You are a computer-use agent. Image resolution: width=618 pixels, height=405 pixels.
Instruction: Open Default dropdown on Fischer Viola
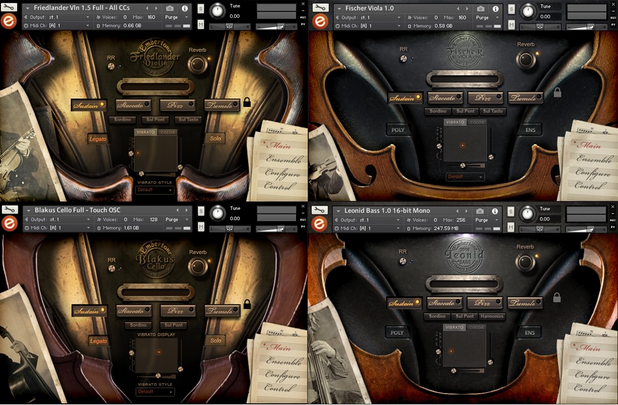[465, 177]
